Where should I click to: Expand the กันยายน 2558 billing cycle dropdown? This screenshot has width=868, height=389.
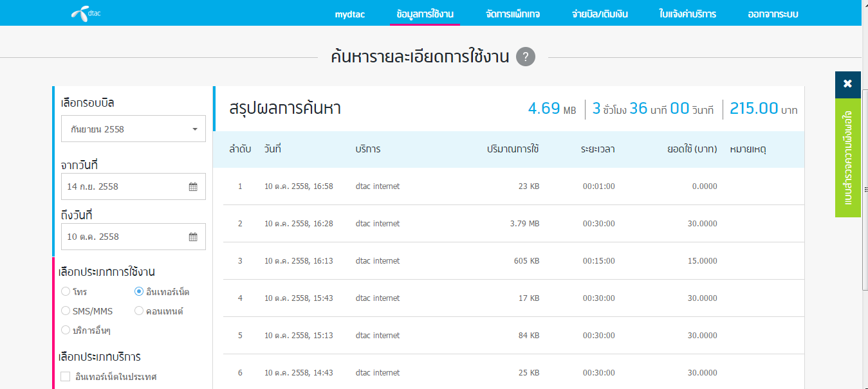pyautogui.click(x=133, y=129)
